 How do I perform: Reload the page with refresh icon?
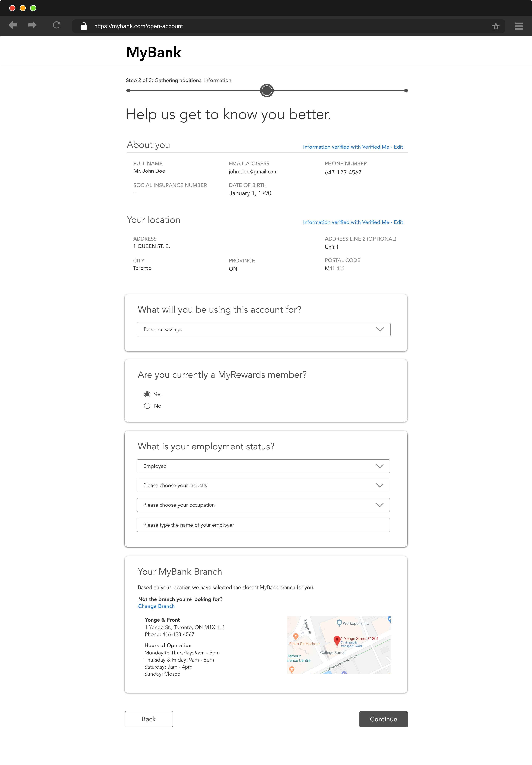click(56, 25)
